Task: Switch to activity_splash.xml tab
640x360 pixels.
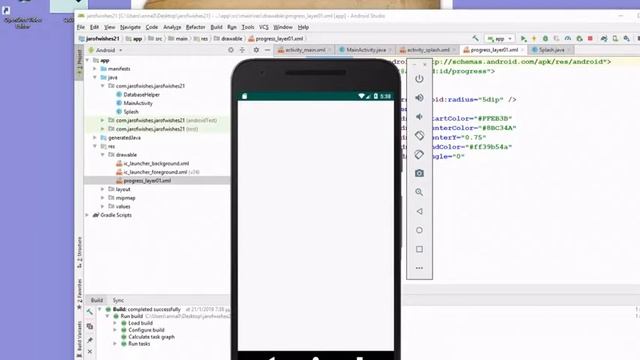Action: [427, 50]
